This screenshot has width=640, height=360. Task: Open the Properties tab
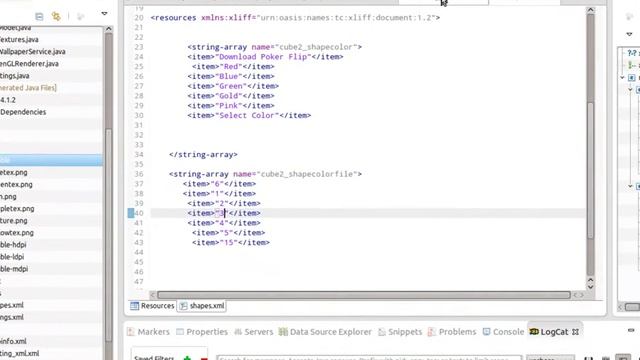202,332
